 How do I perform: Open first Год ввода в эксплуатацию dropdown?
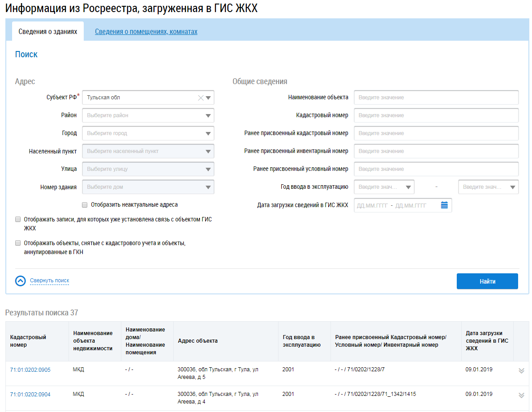coord(408,187)
